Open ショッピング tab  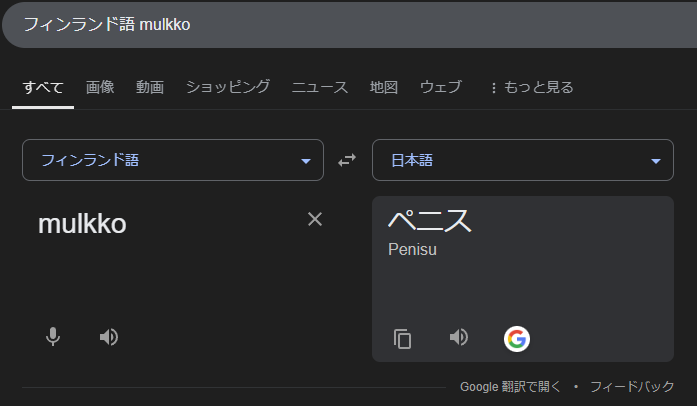[228, 87]
